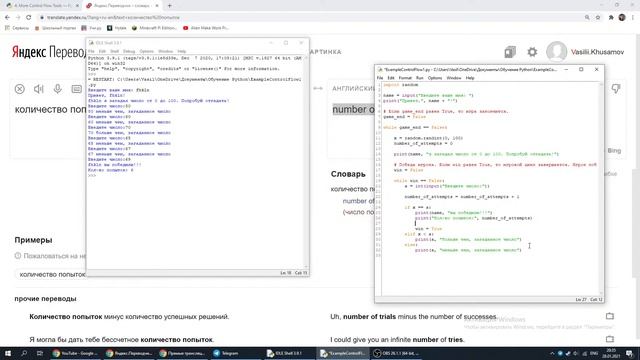
Task: Click zoom magnifier icon in address bar
Action: point(587,18)
